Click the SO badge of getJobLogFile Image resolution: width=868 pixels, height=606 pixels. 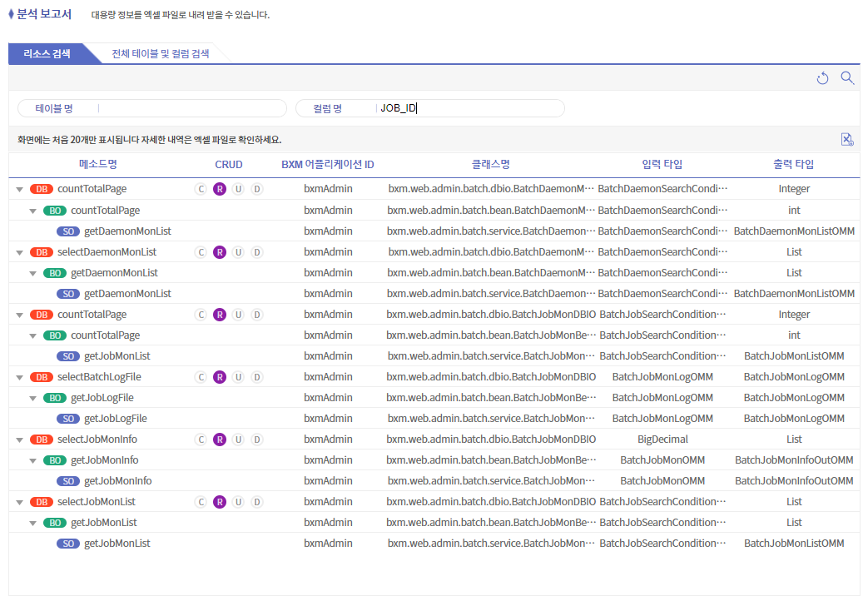coord(68,420)
